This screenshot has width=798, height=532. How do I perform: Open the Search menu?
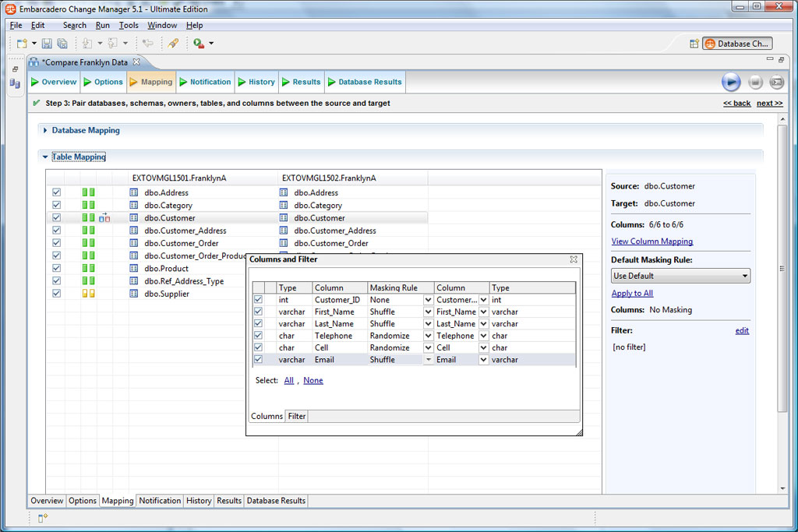tap(74, 25)
